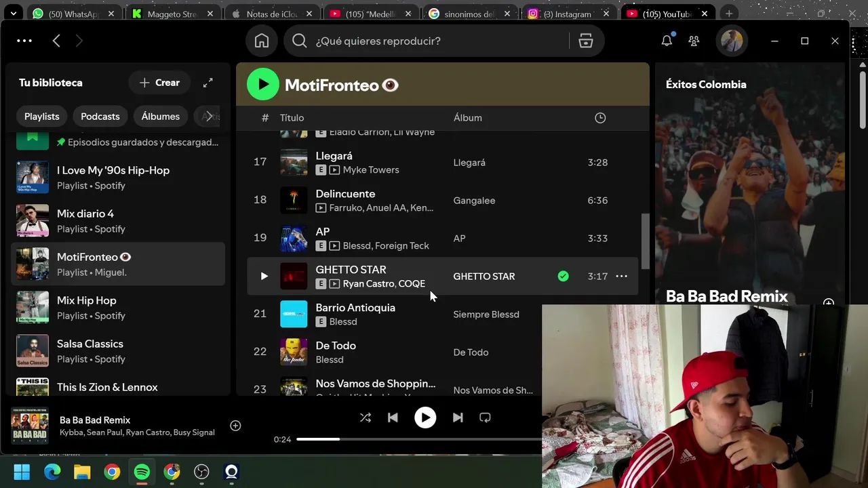Toggle shuffle playback

coord(366,418)
